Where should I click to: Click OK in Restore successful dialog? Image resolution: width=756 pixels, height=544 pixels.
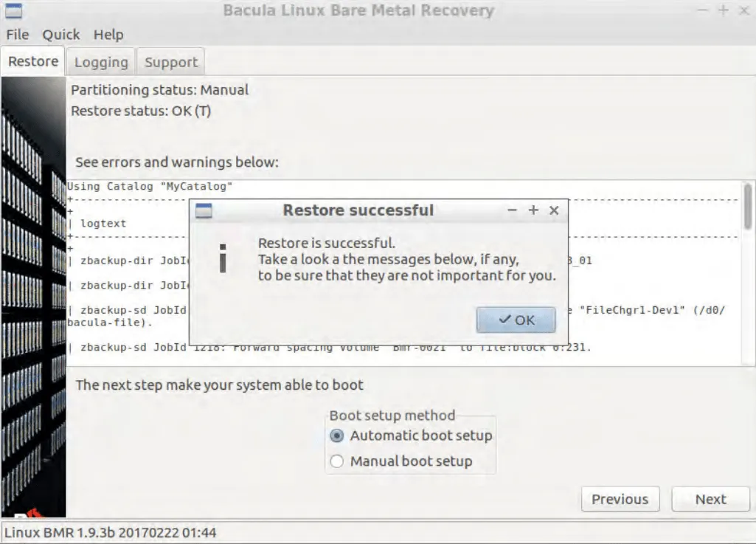(516, 320)
